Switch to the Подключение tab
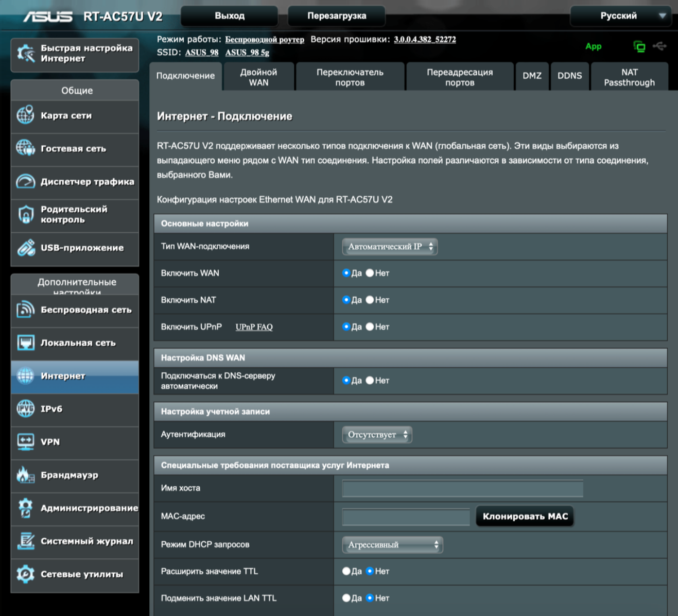 [185, 76]
